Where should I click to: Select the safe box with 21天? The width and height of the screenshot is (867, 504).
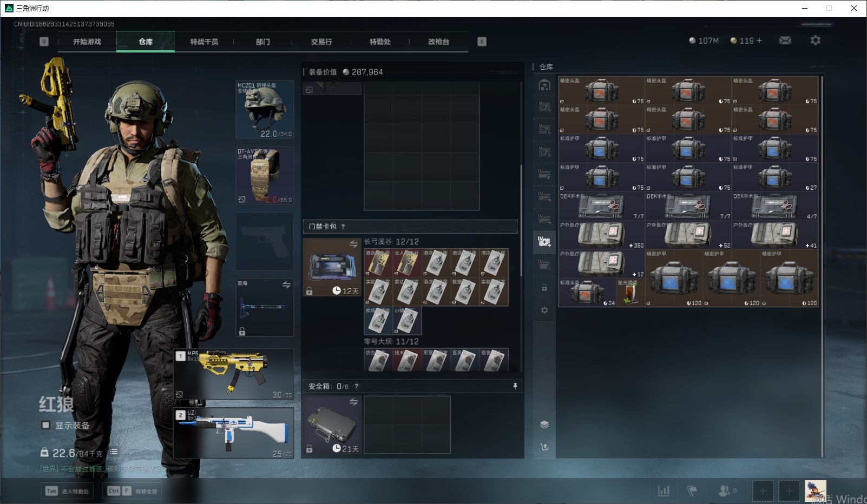332,425
